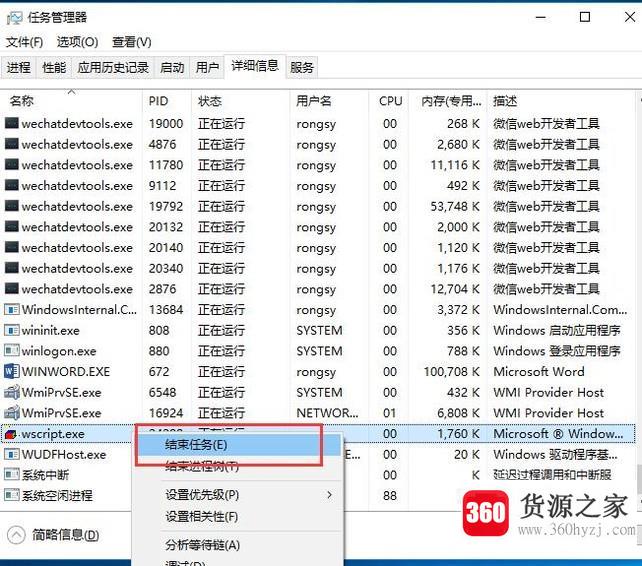
Task: Click the CPU value 88 cell
Action: [x=390, y=496]
